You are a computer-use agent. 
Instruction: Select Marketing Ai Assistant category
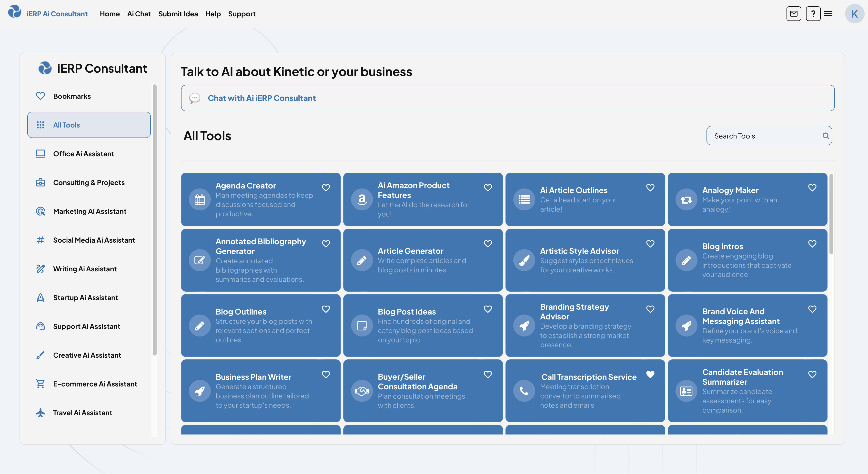[x=90, y=211]
